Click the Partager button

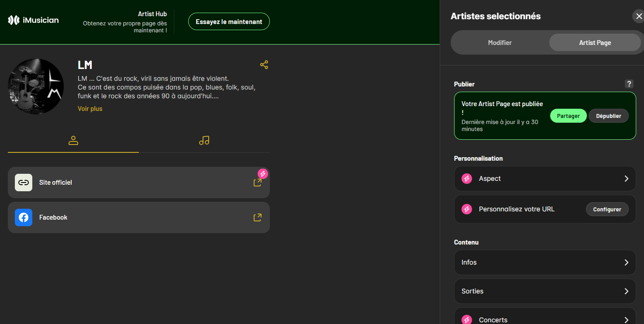568,116
